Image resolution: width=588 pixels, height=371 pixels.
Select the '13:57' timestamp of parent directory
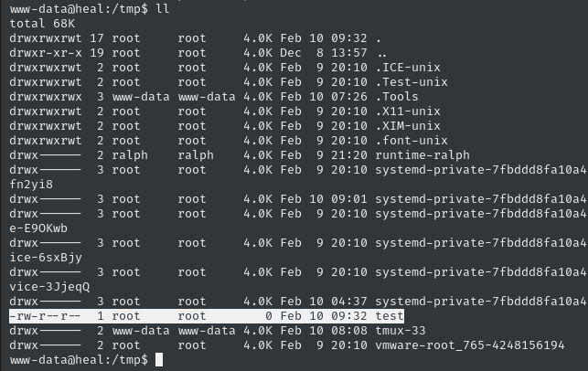pyautogui.click(x=348, y=53)
